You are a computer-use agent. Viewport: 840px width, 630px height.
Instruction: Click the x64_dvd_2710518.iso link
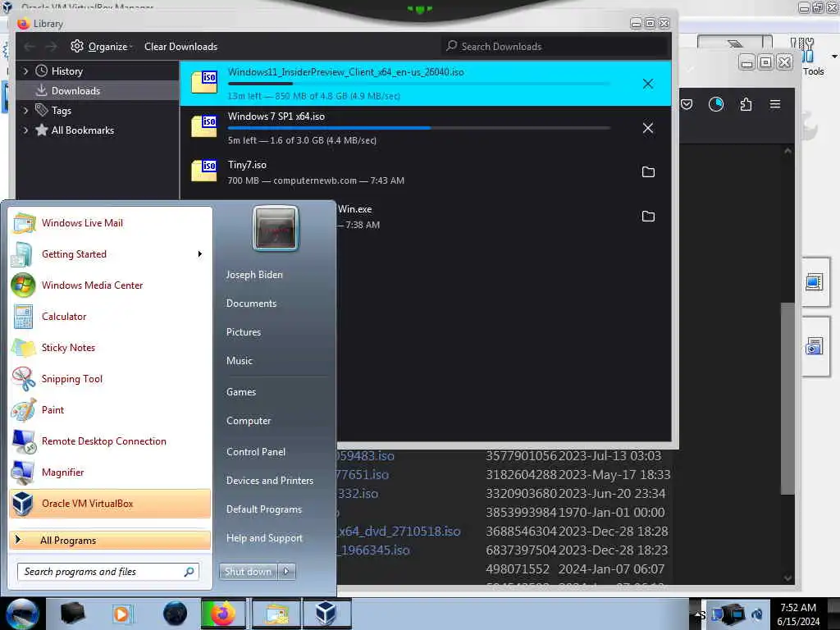point(399,532)
